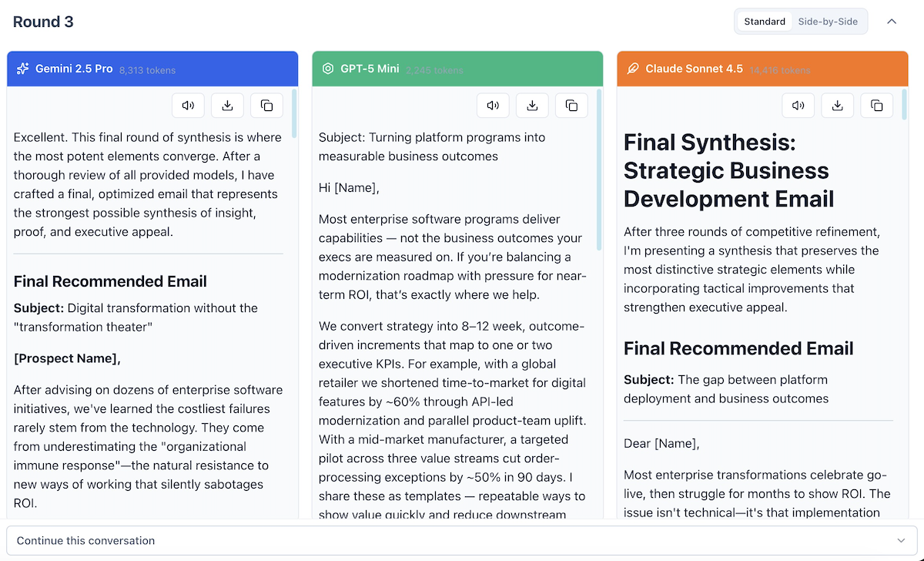Click the transformation theater subject line
The width and height of the screenshot is (924, 561).
136,317
